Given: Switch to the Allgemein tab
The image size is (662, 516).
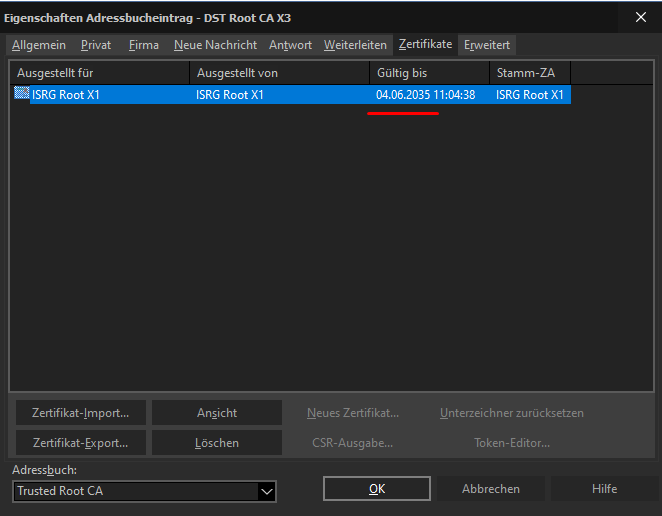Looking at the screenshot, I should [x=39, y=45].
